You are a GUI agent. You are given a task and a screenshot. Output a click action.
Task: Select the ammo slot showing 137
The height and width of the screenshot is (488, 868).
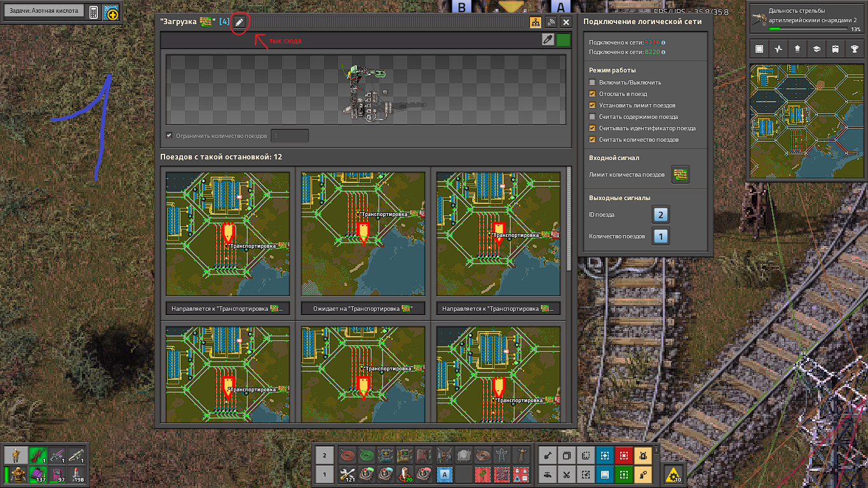(x=37, y=474)
